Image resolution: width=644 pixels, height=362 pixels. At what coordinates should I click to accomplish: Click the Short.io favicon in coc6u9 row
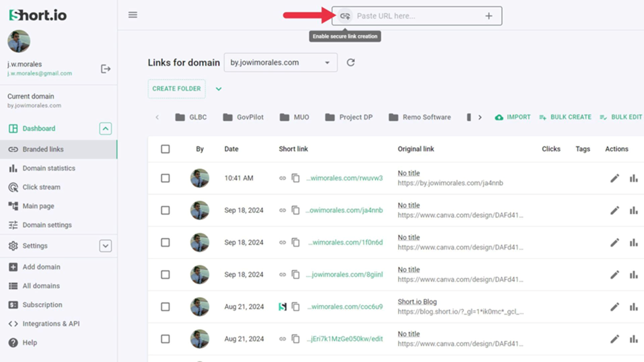(283, 307)
